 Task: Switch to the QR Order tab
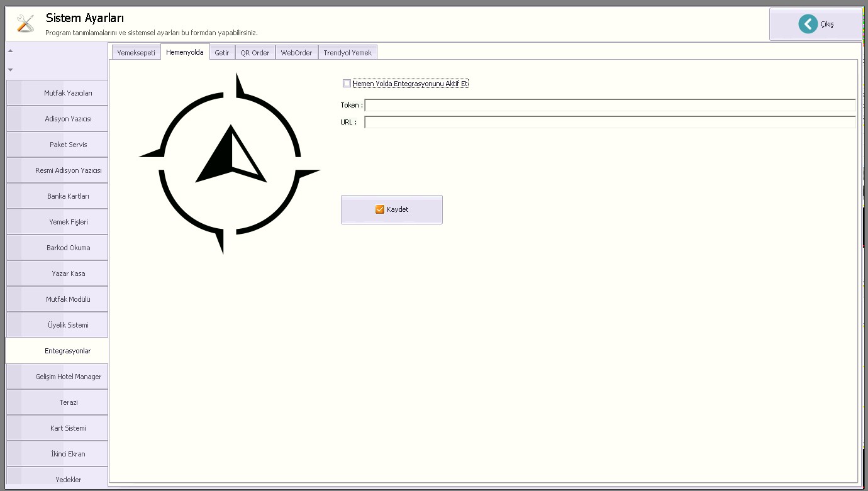[255, 53]
